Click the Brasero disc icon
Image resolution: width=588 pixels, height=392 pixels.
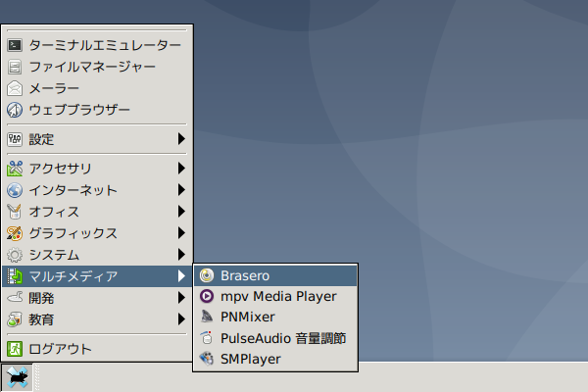point(207,275)
